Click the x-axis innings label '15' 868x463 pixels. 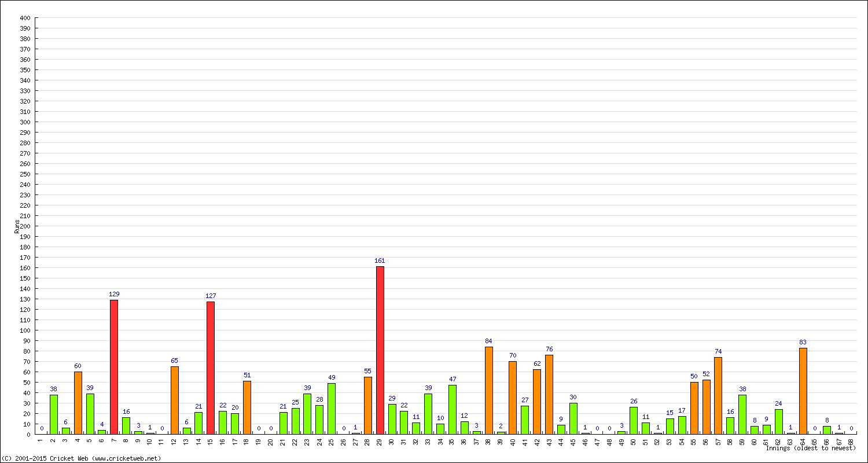[x=211, y=441]
